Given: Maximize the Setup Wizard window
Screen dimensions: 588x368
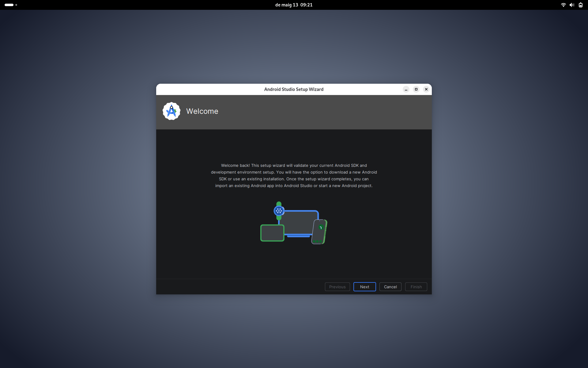Looking at the screenshot, I should pos(416,89).
